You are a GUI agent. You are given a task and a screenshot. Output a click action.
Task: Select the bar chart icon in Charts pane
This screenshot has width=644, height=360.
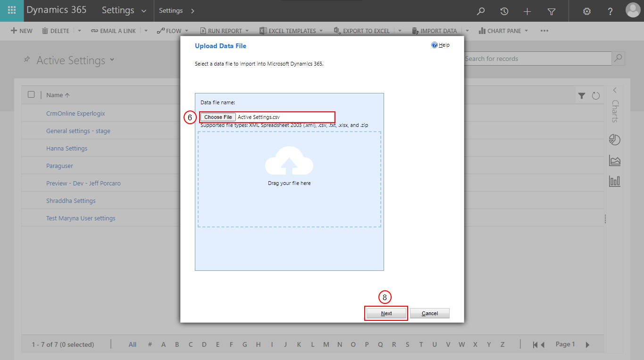point(615,181)
